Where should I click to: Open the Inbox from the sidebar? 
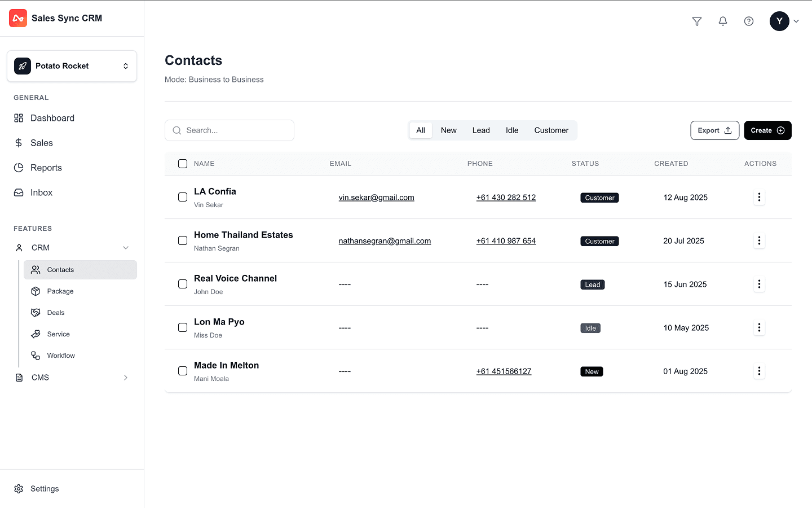(x=41, y=192)
